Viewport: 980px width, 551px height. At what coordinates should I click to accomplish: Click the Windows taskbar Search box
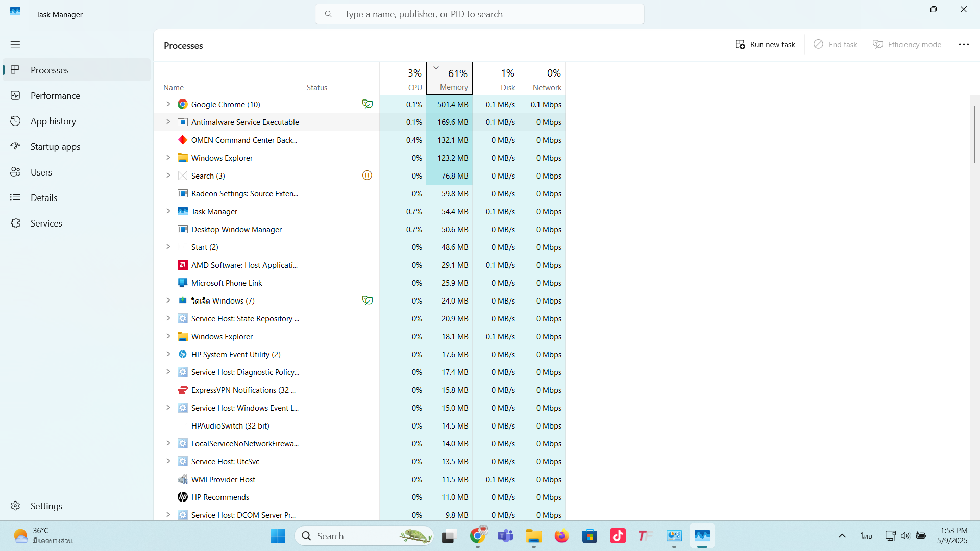(x=364, y=536)
